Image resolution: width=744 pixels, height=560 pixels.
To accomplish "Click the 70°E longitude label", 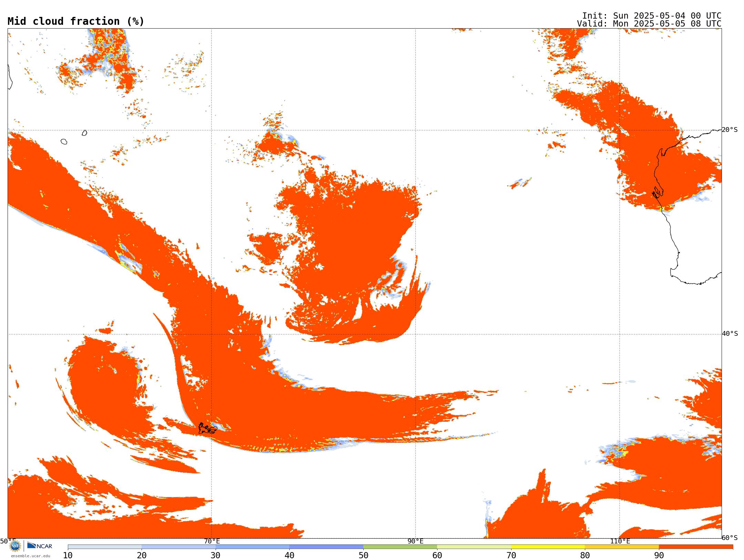I will pos(212,541).
